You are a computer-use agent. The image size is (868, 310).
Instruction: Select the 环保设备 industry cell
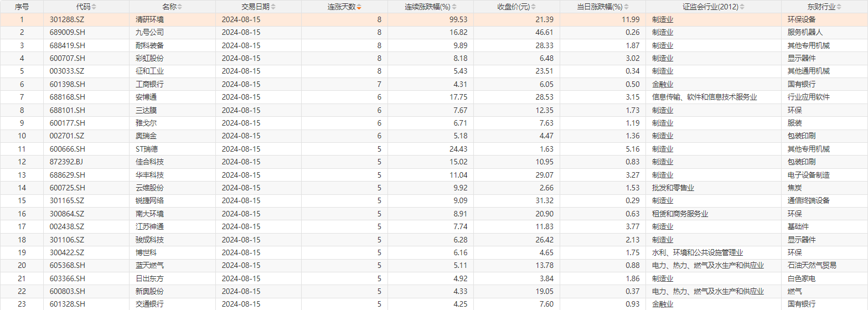(801, 19)
